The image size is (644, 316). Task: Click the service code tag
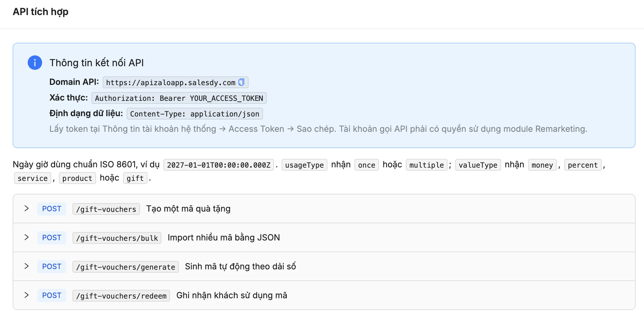(x=33, y=178)
